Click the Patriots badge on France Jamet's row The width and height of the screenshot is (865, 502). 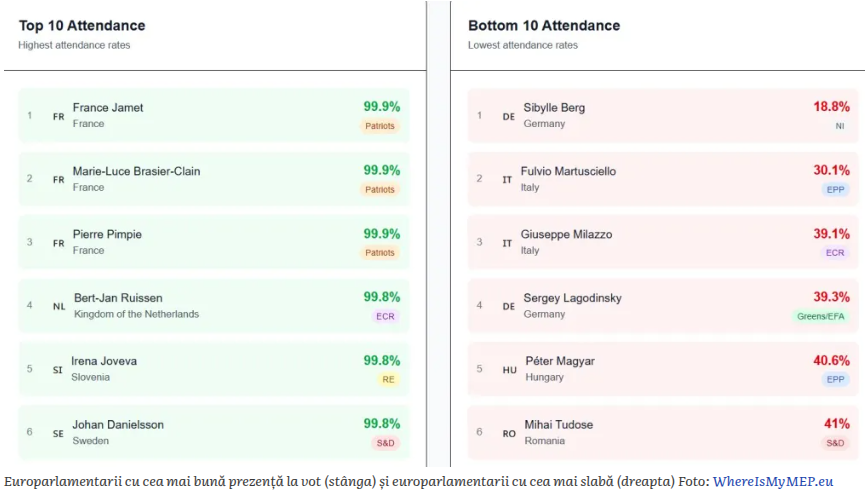pos(380,126)
